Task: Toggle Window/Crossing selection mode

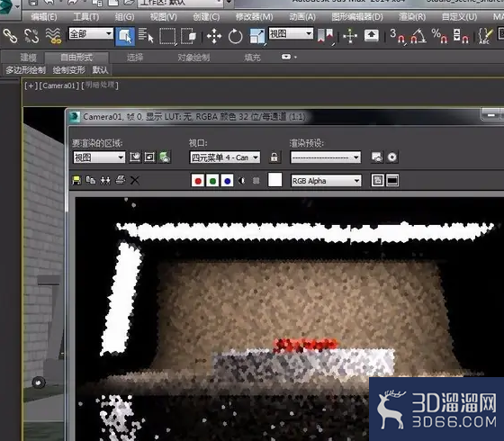Action: 188,36
